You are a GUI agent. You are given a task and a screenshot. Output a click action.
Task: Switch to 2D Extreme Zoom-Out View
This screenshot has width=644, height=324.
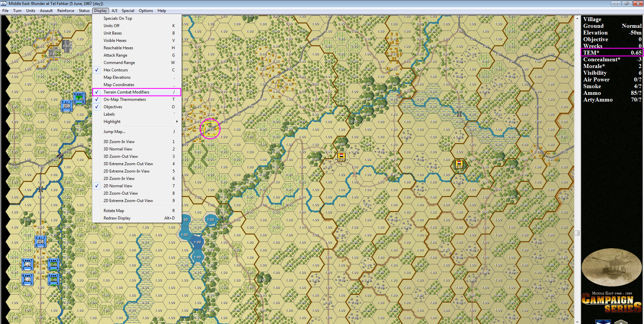pyautogui.click(x=137, y=201)
